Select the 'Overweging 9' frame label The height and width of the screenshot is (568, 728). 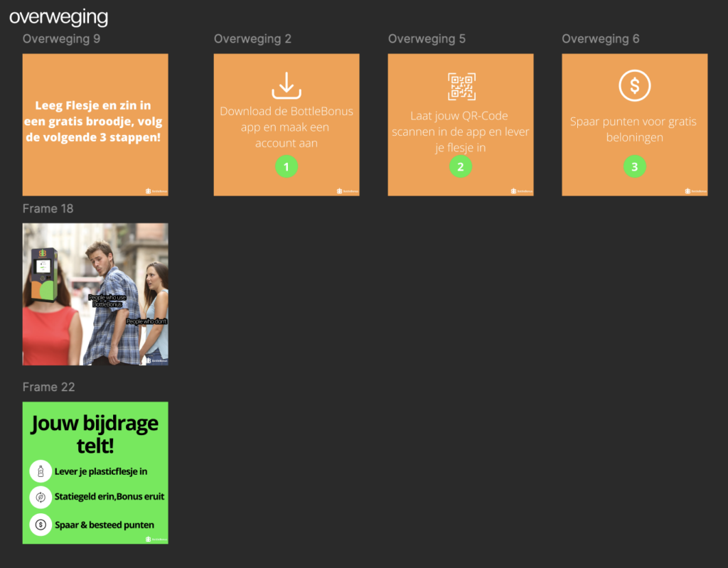tap(61, 38)
